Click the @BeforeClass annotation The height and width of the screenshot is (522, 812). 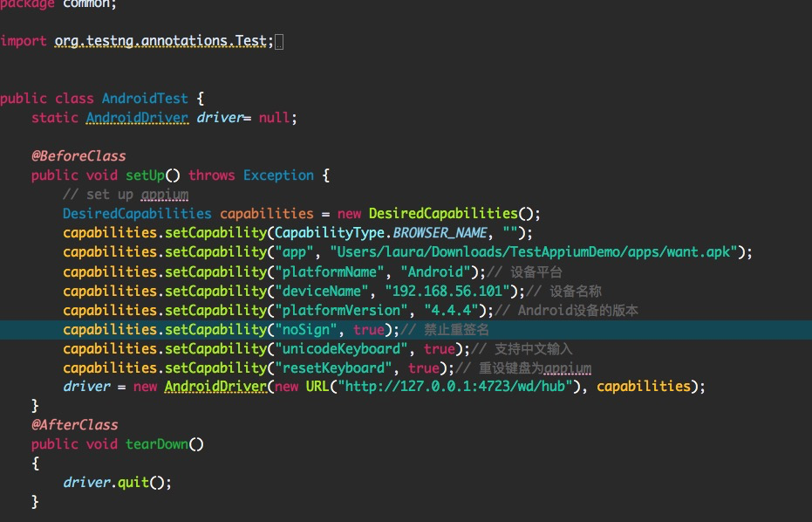point(78,156)
